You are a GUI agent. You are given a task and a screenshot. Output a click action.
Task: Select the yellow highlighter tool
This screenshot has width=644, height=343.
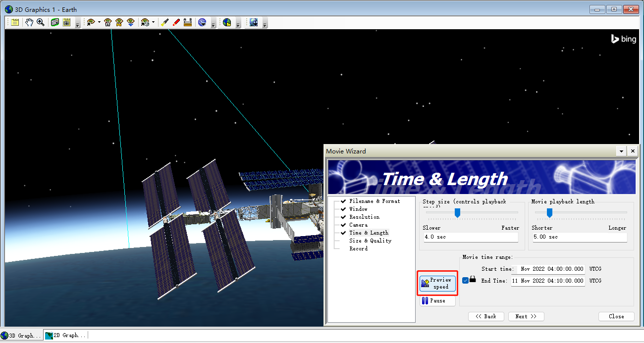[x=165, y=22]
